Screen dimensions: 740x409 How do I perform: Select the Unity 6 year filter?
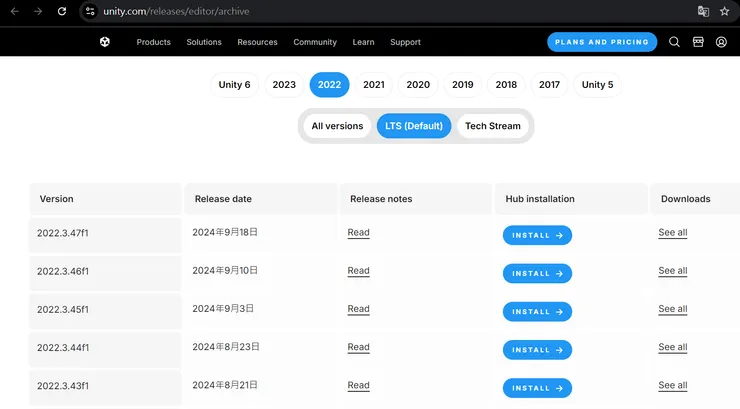235,85
